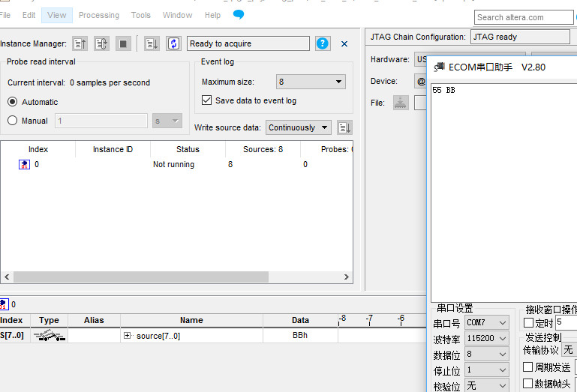Select the Automatic probe read interval
577x392 pixels.
[x=13, y=102]
